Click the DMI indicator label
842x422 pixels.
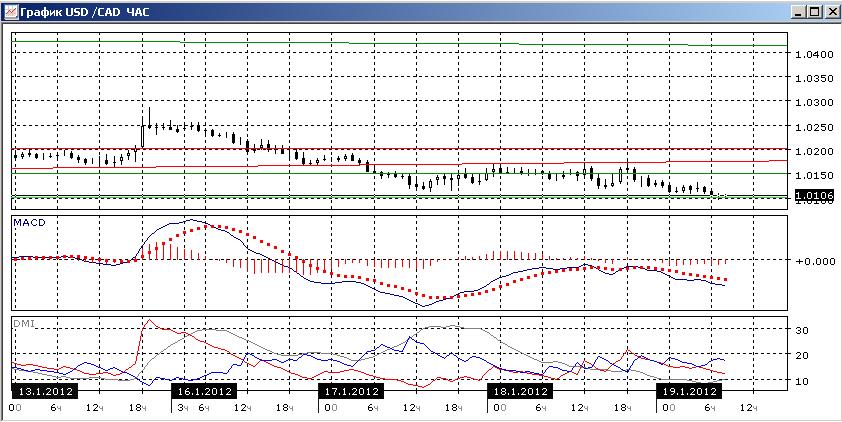25,322
